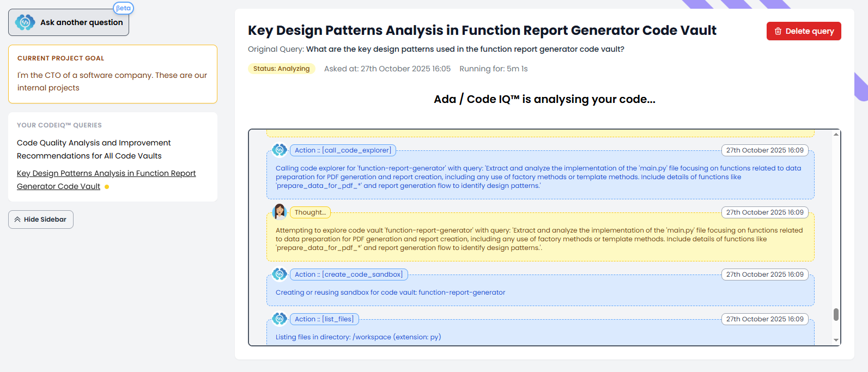Click the bot icon next to list_files action
The image size is (868, 372).
pyautogui.click(x=280, y=319)
